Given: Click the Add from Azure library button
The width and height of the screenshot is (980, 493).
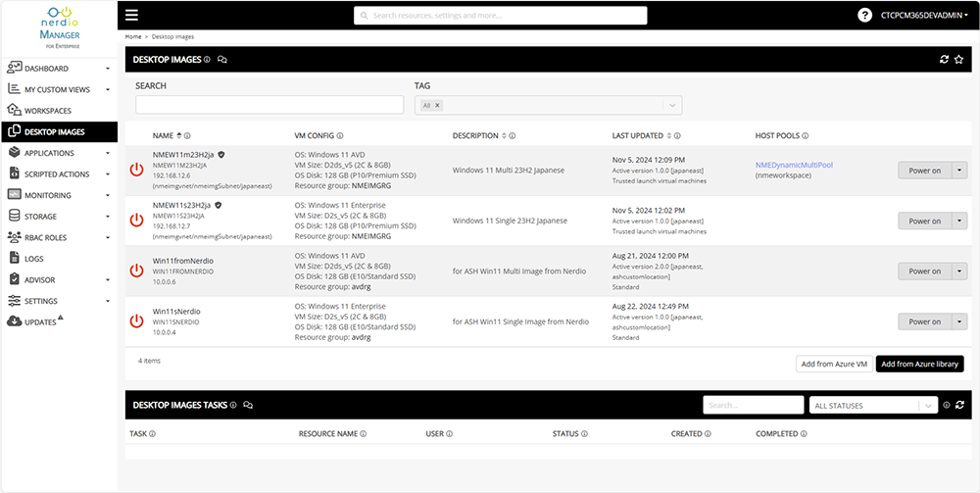Looking at the screenshot, I should point(919,364).
